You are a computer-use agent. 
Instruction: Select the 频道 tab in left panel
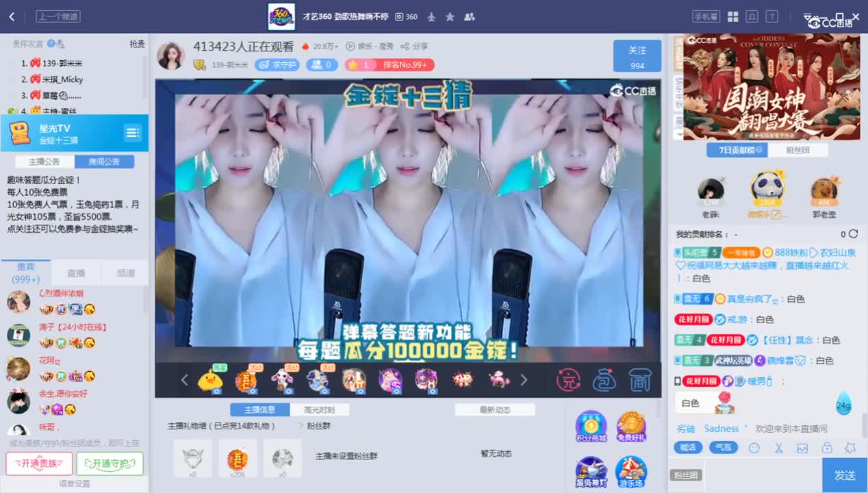point(125,273)
